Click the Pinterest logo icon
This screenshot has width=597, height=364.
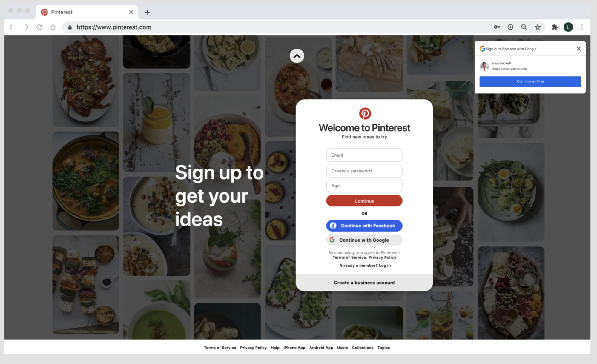(x=364, y=113)
